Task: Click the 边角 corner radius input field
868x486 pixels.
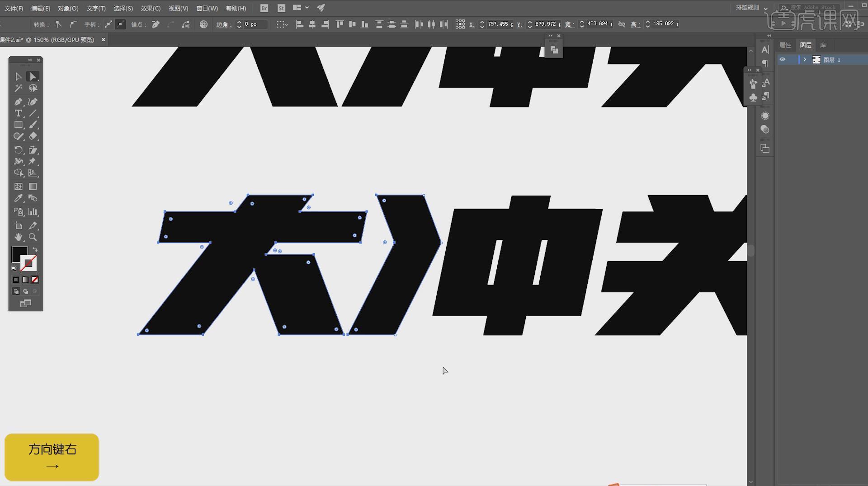Action: pyautogui.click(x=255, y=24)
